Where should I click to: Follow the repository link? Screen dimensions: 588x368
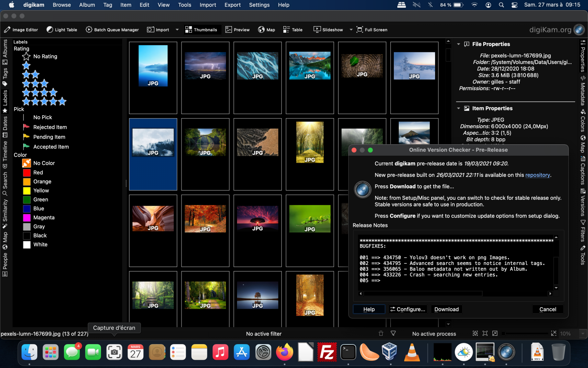click(x=538, y=175)
